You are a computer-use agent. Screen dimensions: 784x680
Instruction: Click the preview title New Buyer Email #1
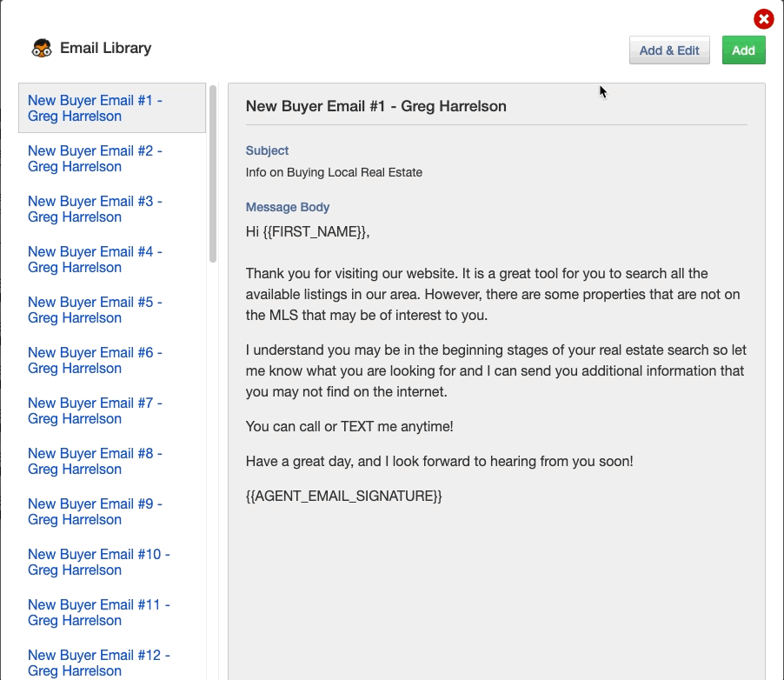(x=376, y=106)
